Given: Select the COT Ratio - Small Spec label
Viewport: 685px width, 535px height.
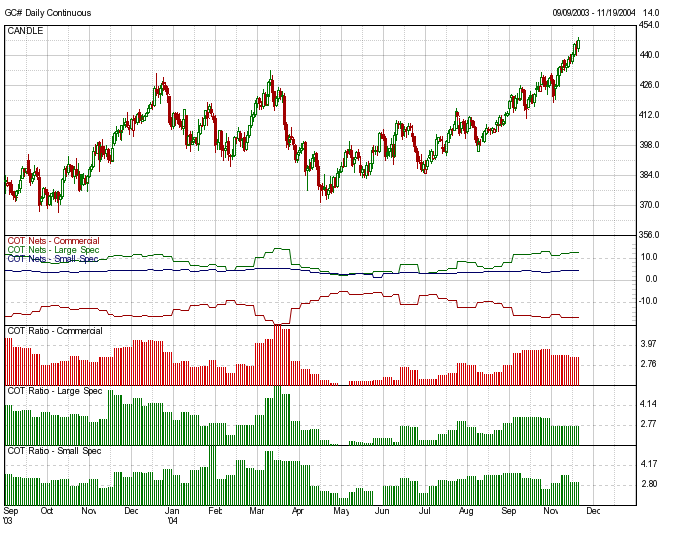Looking at the screenshot, I should pos(54,451).
